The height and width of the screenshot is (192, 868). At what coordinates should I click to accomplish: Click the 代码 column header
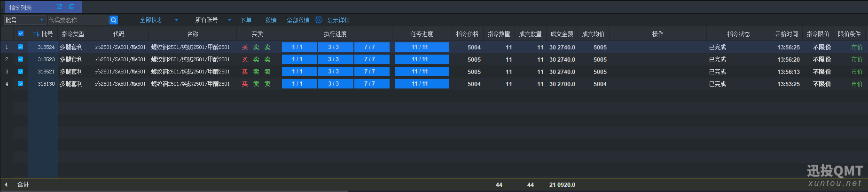[119, 34]
